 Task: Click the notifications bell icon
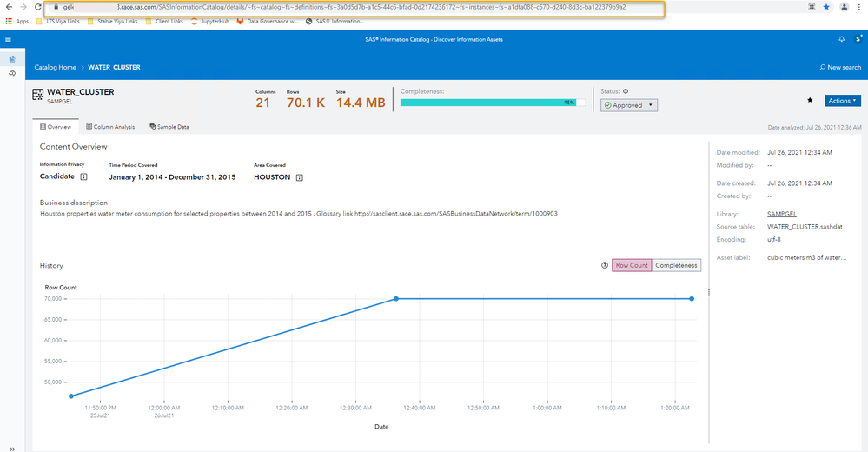pyautogui.click(x=841, y=39)
